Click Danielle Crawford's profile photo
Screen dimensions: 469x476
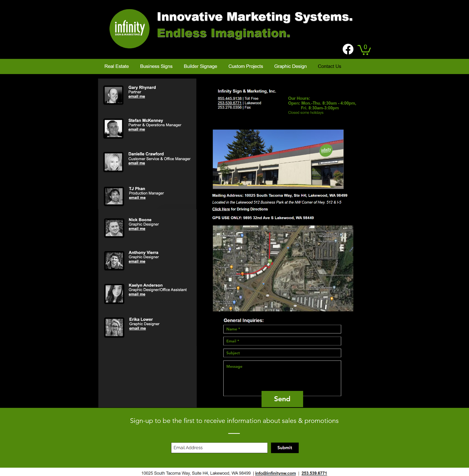[113, 162]
